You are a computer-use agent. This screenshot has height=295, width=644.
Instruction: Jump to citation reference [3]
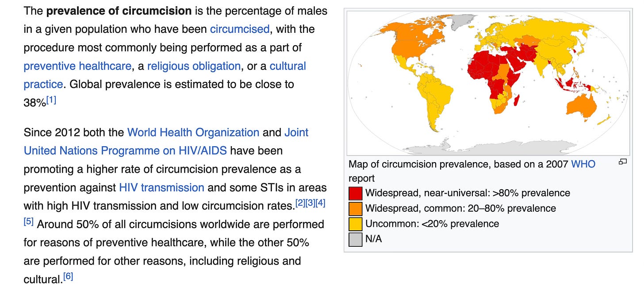(x=310, y=203)
